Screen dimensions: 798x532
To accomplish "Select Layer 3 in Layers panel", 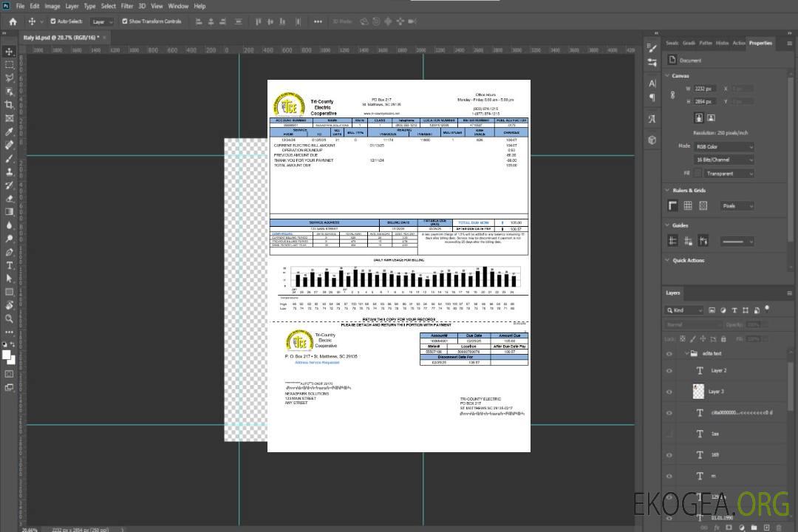I will pos(717,391).
